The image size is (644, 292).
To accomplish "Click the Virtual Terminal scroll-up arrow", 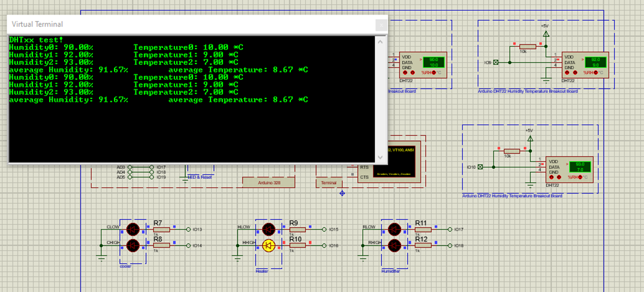I will click(380, 41).
